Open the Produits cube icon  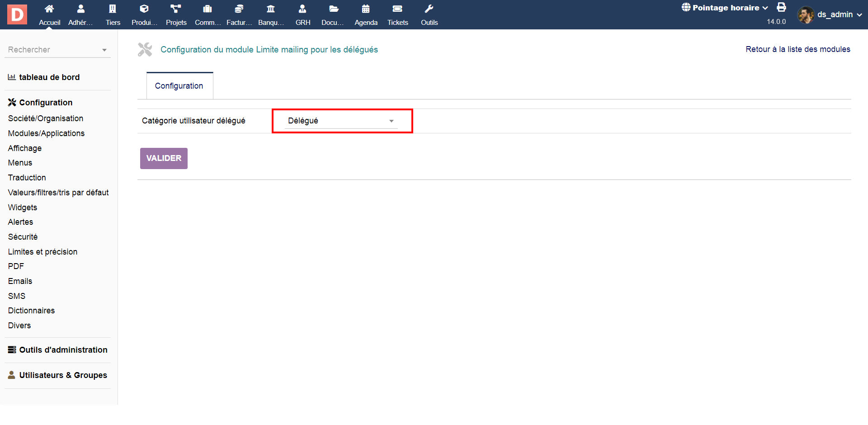144,9
